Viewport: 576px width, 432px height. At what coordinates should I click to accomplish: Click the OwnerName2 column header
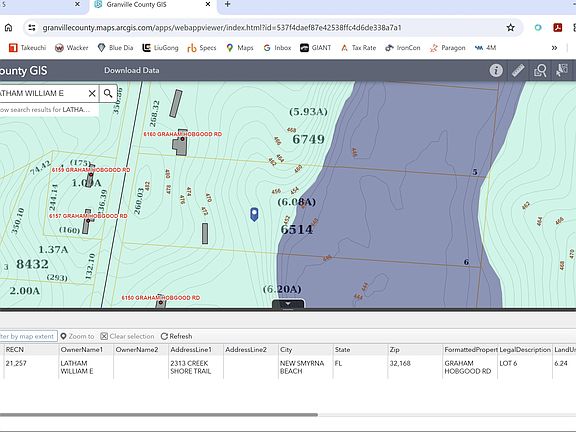click(141, 350)
